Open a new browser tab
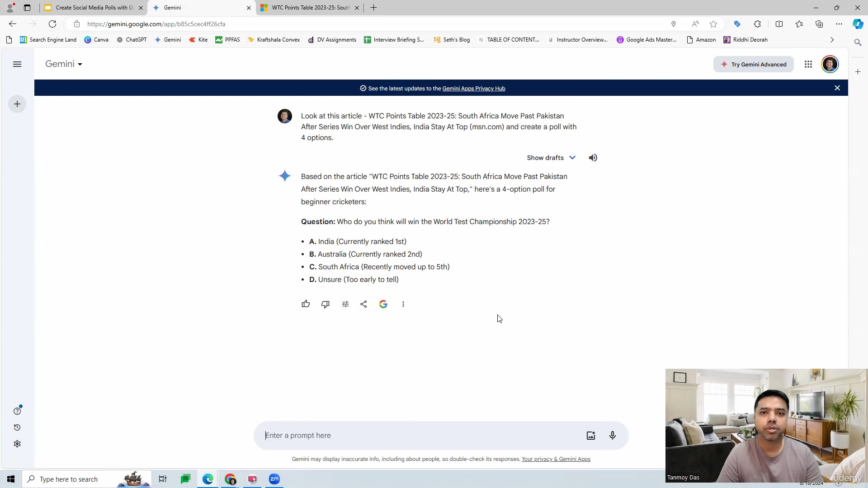Viewport: 868px width, 488px height. (373, 8)
